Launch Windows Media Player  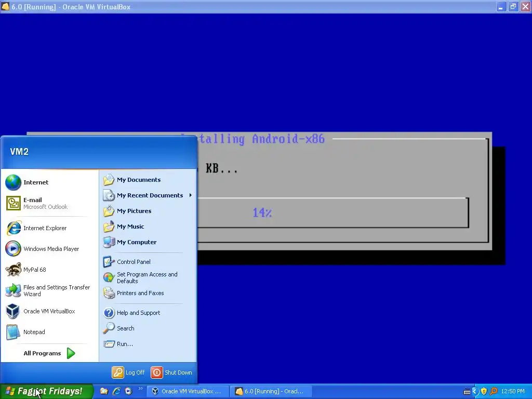pos(49,249)
